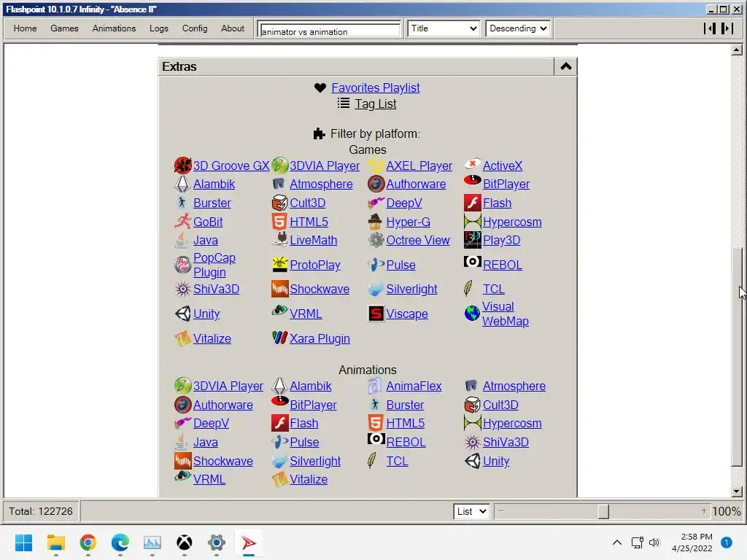Image resolution: width=747 pixels, height=560 pixels.
Task: Click the minus button on zoom slider
Action: [x=500, y=511]
